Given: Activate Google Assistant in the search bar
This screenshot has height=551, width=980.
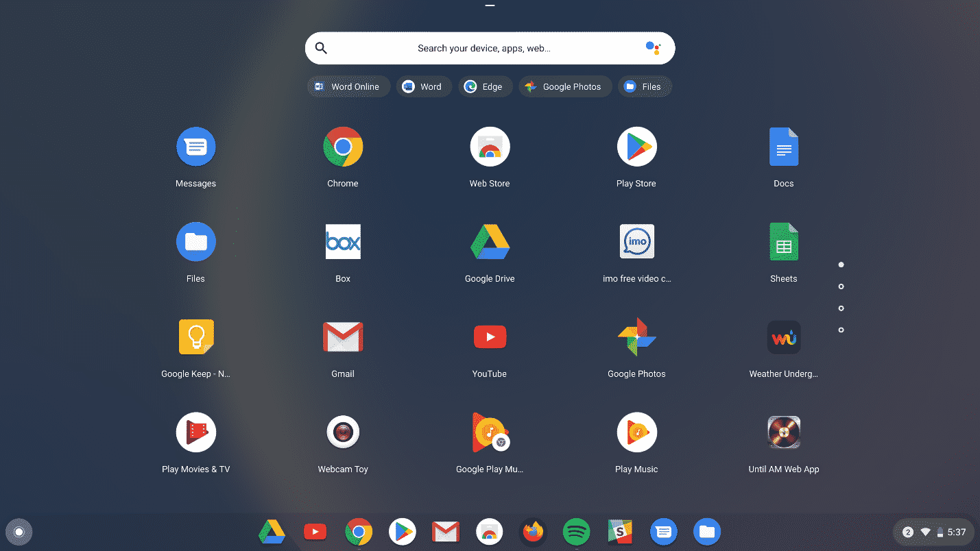Looking at the screenshot, I should point(652,48).
